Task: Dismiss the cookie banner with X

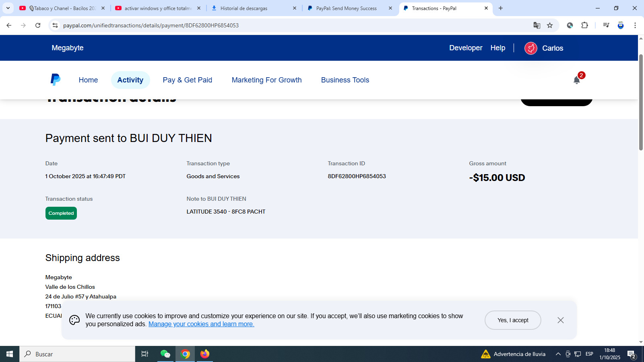Action: pos(560,320)
